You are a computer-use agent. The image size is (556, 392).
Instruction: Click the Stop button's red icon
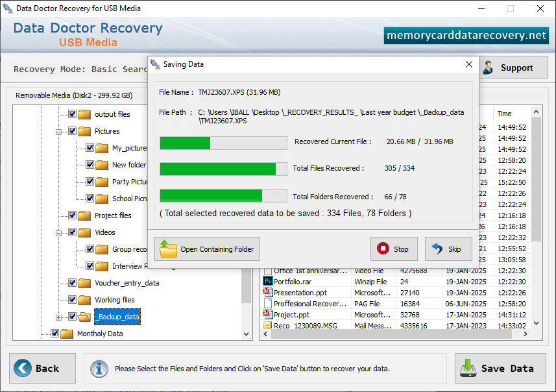[383, 249]
